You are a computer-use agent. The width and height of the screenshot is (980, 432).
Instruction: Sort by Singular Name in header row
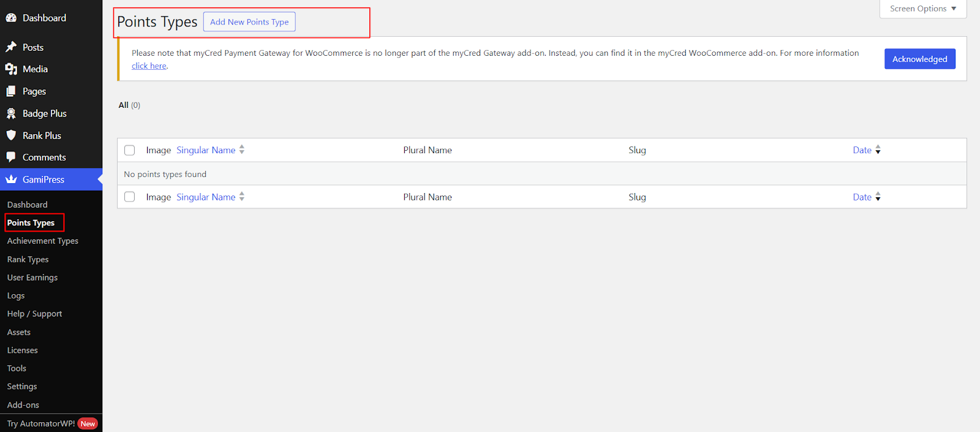point(206,150)
